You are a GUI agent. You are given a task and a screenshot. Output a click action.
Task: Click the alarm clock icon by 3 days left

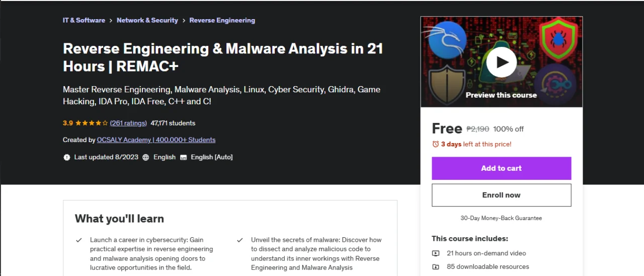pyautogui.click(x=436, y=144)
